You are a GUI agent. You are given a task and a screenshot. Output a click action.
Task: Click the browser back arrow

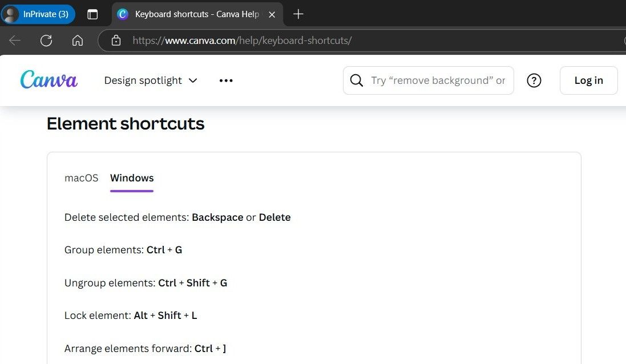(14, 40)
